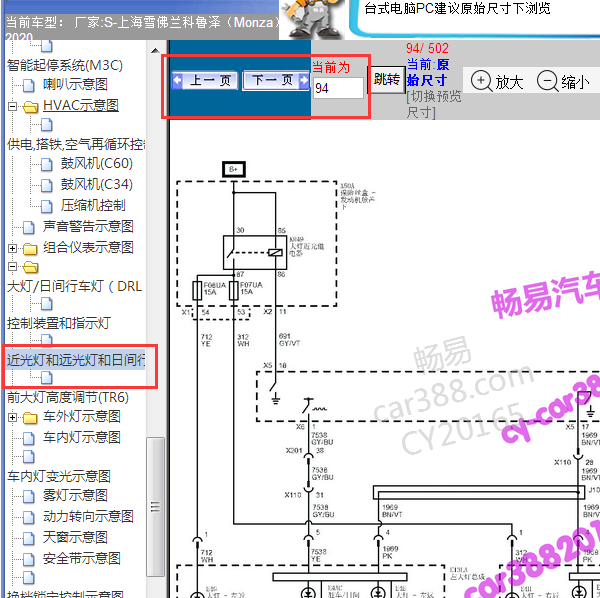Click the 跳转 jump button

tap(386, 80)
